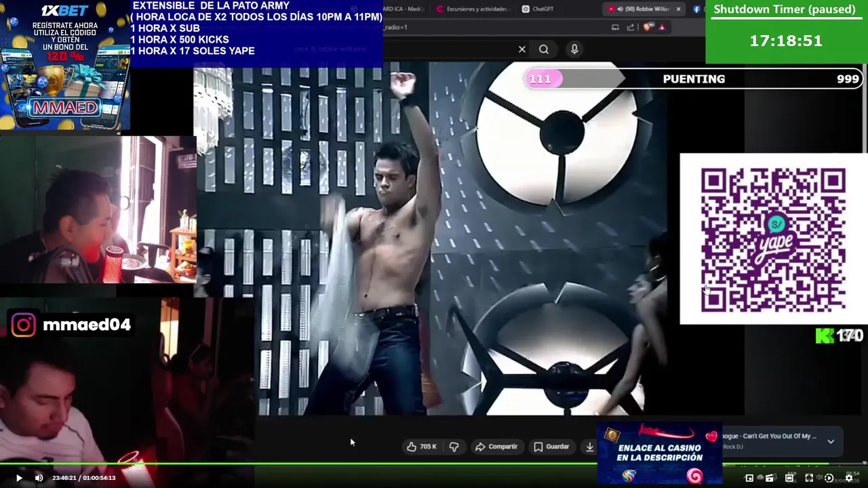Clear the YouTube search box

(x=521, y=49)
